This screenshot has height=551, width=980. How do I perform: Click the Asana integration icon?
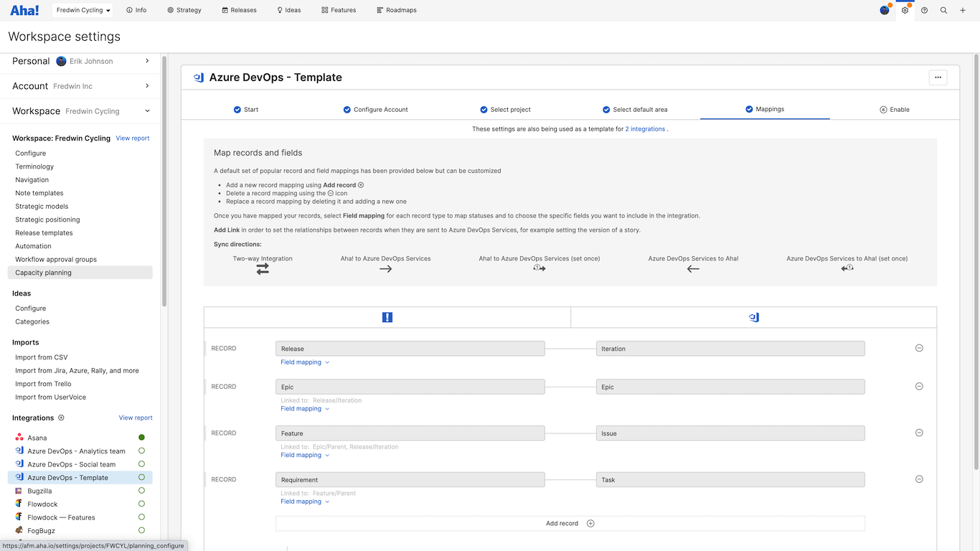pyautogui.click(x=19, y=438)
